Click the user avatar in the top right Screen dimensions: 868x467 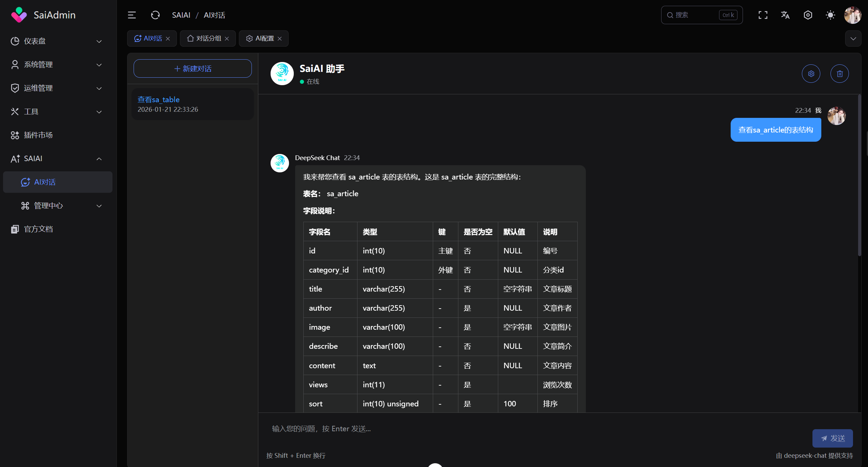click(x=852, y=15)
